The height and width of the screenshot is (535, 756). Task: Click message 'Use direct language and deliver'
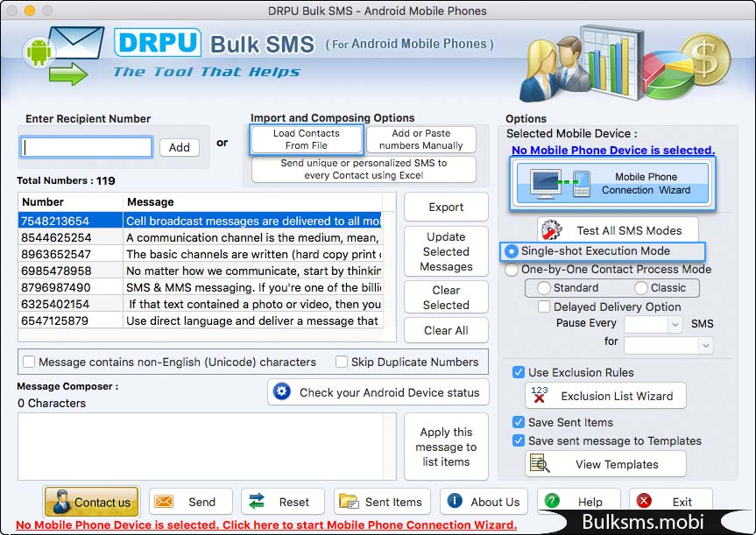click(252, 320)
